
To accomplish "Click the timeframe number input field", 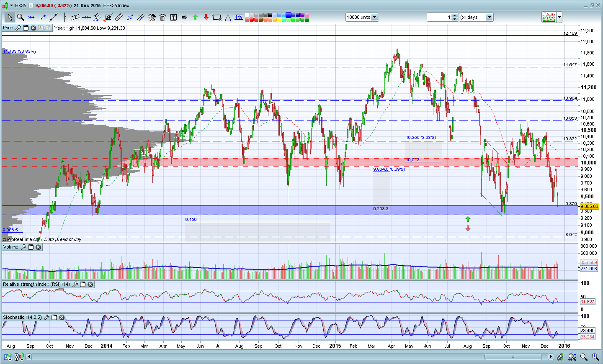I will pos(439,17).
